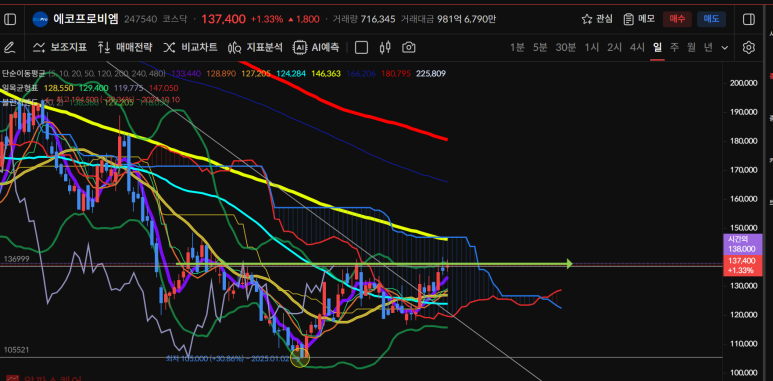Select 년 yearly timeframe
The height and width of the screenshot is (381, 773).
tap(708, 47)
